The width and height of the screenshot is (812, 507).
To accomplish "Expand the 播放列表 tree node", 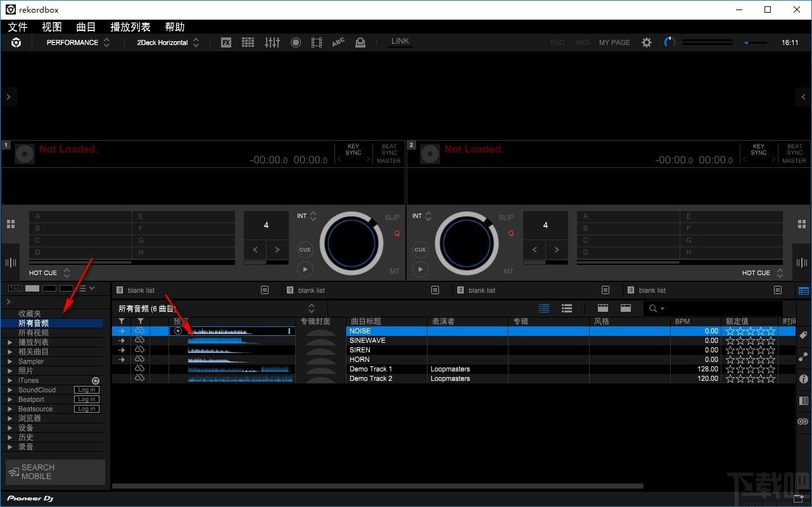I will click(10, 342).
